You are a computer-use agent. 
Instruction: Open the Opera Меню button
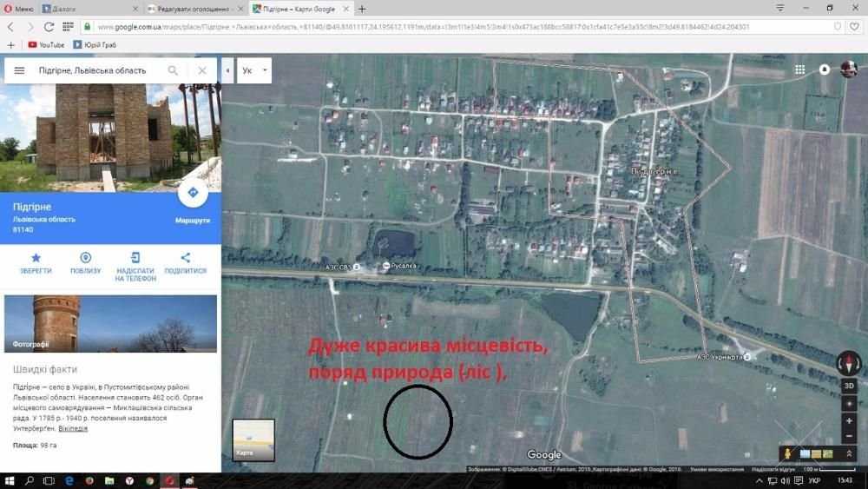(18, 9)
